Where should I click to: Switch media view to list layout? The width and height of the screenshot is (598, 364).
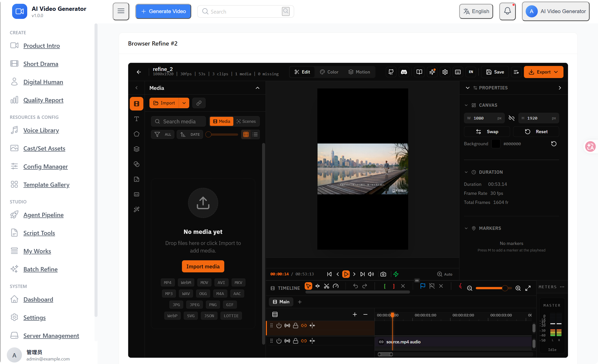255,134
